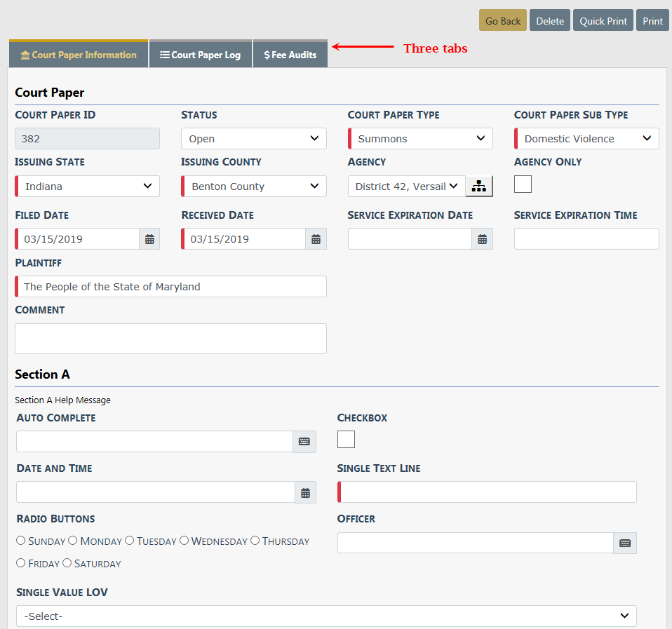
Task: Click the Agency hierarchy tree icon
Action: pos(479,187)
